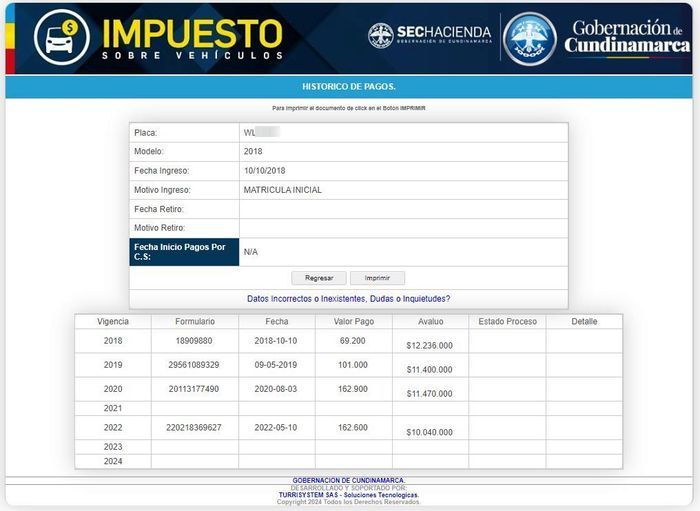This screenshot has width=700, height=511.
Task: Select form number 18909880 in the table
Action: [x=195, y=341]
